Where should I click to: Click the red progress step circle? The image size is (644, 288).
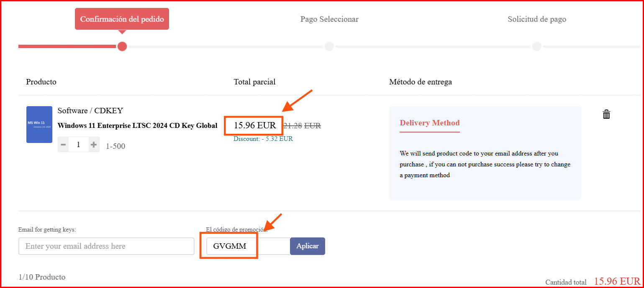click(122, 46)
